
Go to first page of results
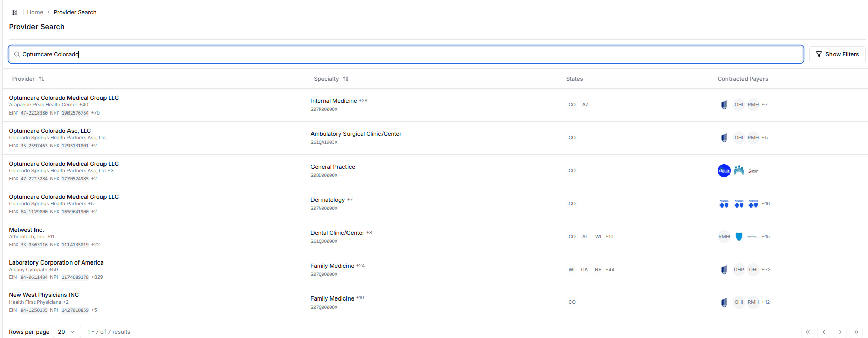click(x=808, y=332)
